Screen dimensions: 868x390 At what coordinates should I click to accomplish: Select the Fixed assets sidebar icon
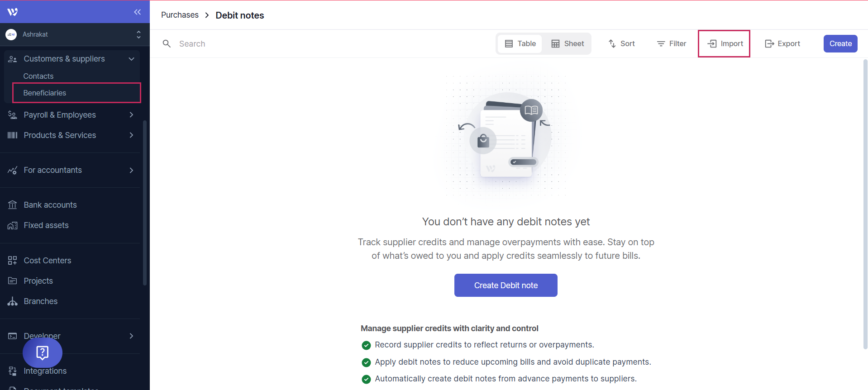13,225
